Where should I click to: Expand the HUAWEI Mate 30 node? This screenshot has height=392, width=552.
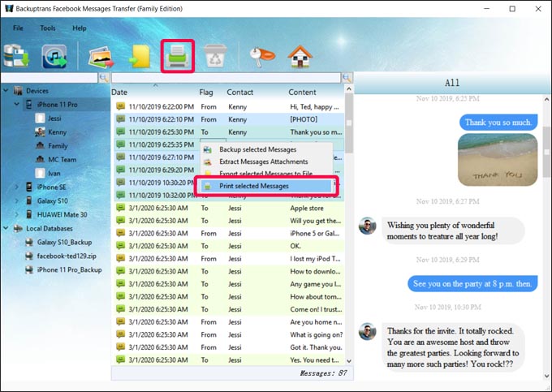pyautogui.click(x=16, y=214)
